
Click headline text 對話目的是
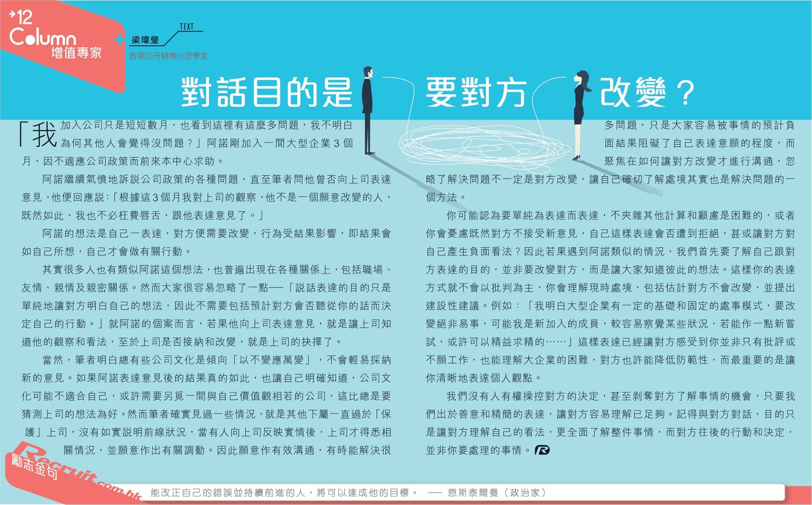[x=266, y=92]
